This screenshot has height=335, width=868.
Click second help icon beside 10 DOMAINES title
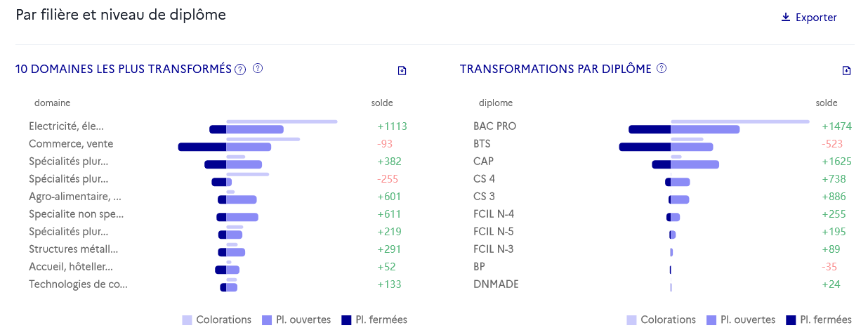point(258,68)
